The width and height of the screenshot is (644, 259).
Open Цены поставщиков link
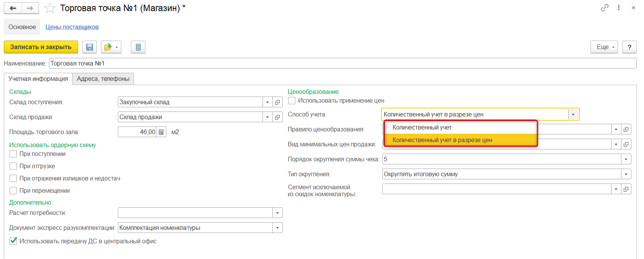(x=72, y=27)
